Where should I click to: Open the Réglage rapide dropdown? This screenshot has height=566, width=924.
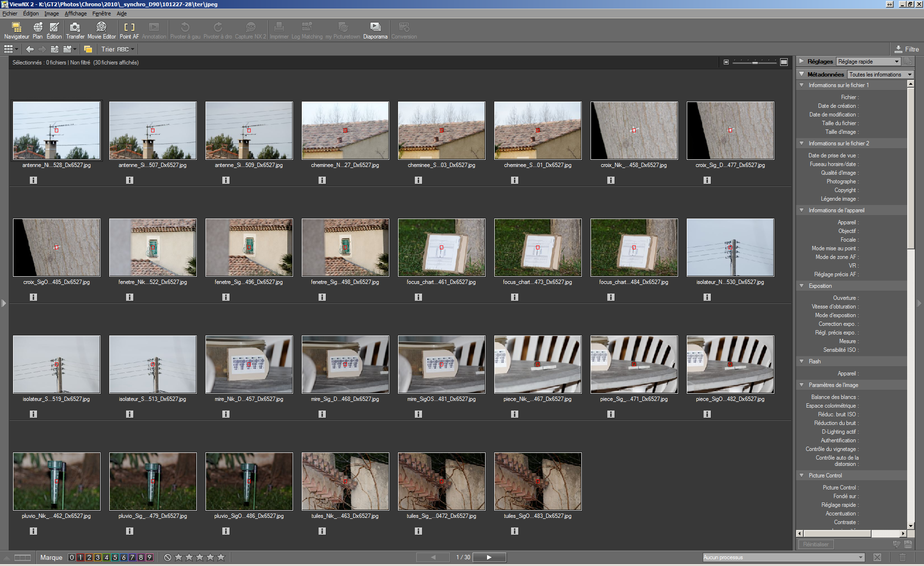point(869,62)
